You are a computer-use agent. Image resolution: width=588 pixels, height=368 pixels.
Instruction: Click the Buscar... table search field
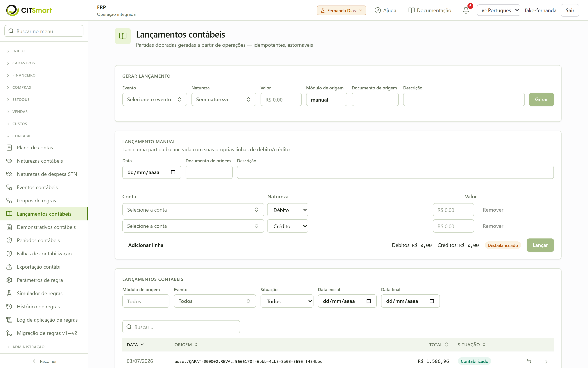(x=181, y=327)
